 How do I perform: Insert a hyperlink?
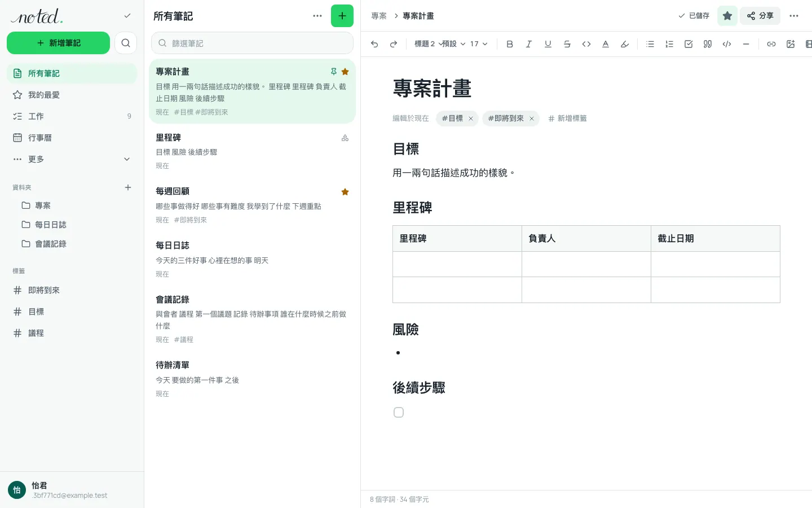tap(771, 44)
